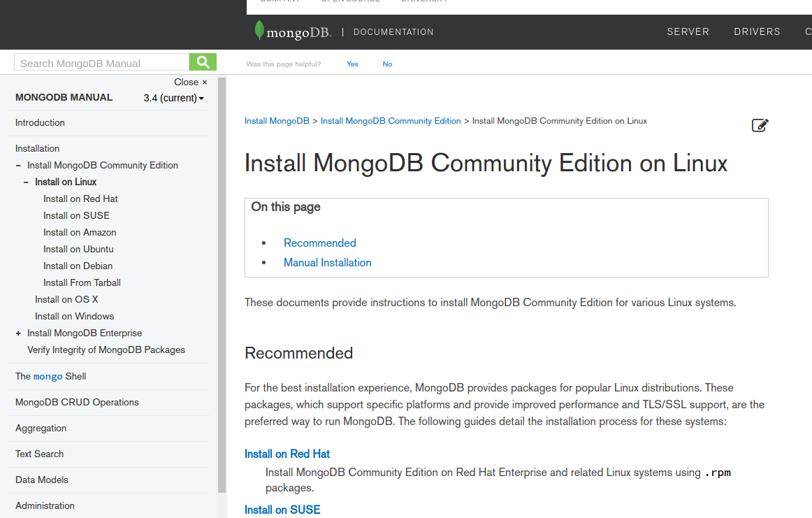Answer Yes to page helpful question
Screen dimensions: 812x518
tap(352, 64)
